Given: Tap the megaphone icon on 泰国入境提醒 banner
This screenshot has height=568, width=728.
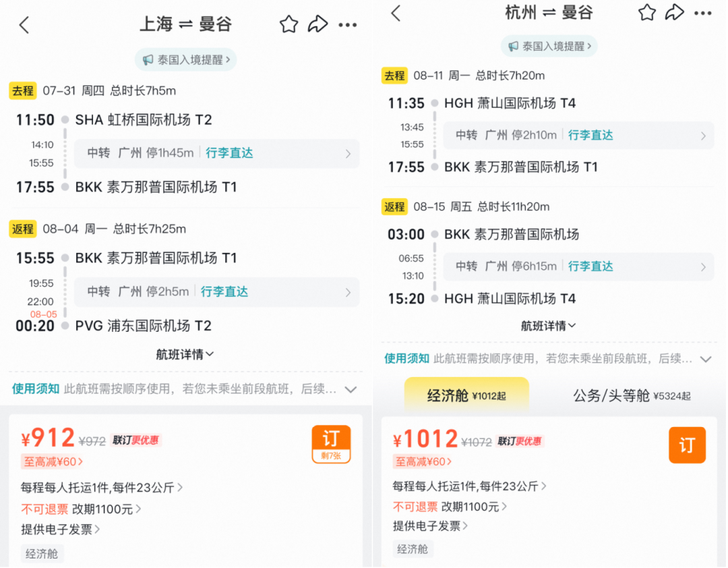Looking at the screenshot, I should click(148, 59).
